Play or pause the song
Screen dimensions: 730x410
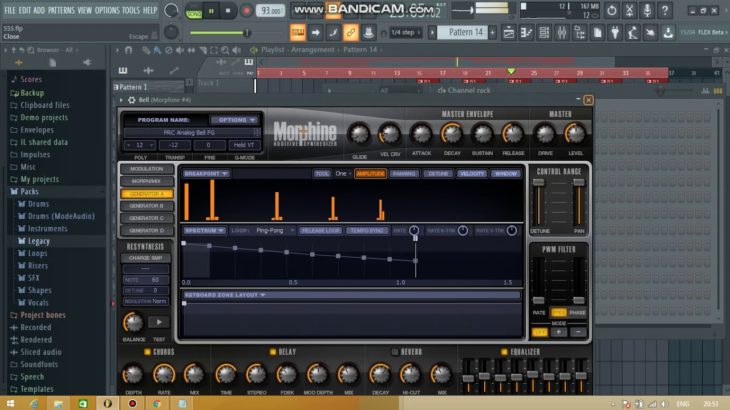[x=211, y=11]
